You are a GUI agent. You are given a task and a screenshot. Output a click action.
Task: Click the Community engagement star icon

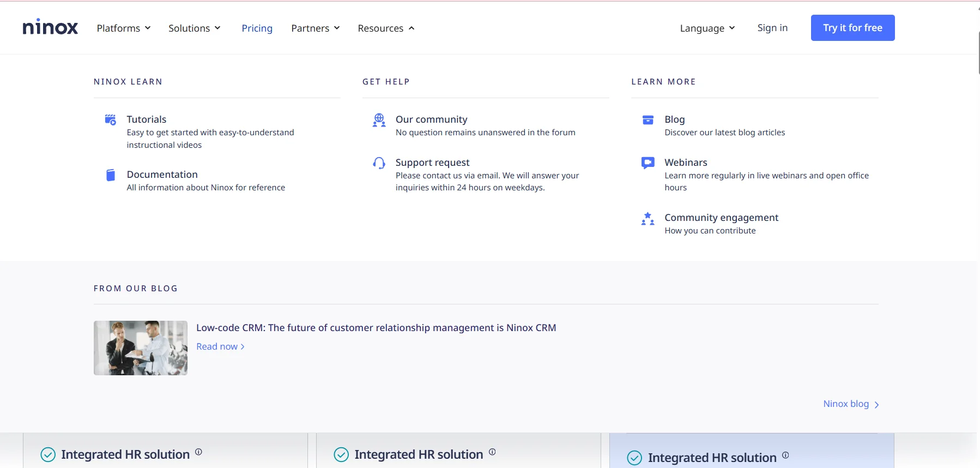(x=648, y=219)
